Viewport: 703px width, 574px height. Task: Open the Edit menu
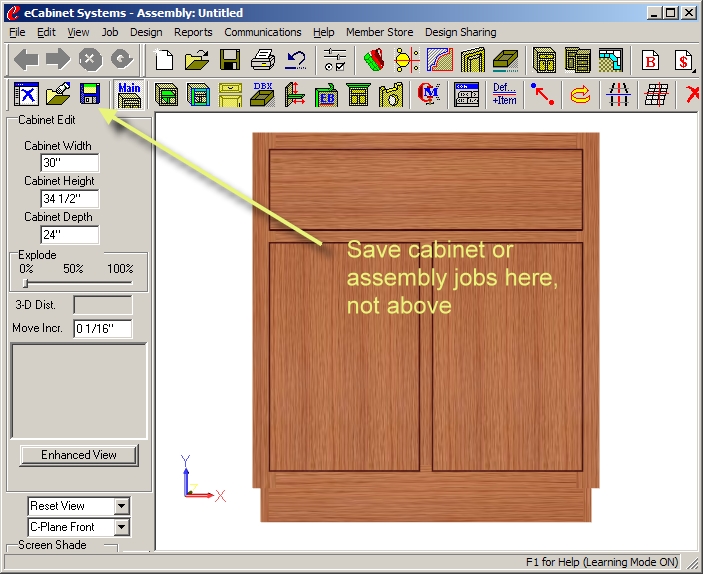coord(46,32)
